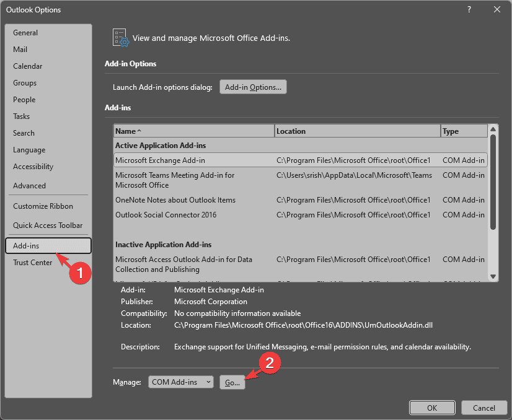Viewport: 512px width, 420px height.
Task: Click the Add-in Options... button
Action: click(x=253, y=87)
